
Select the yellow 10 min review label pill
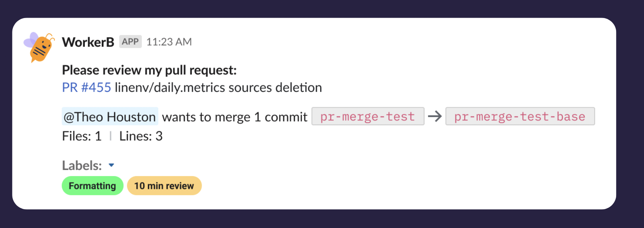point(164,185)
